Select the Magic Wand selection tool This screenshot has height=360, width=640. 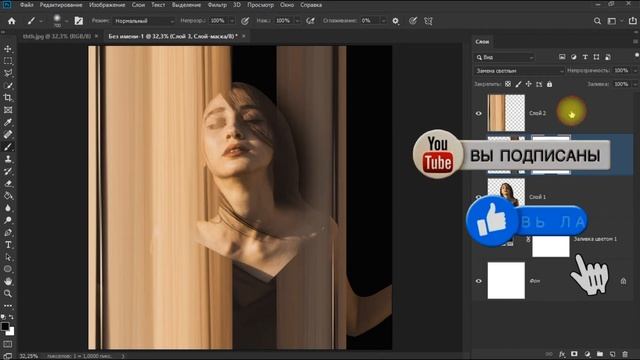click(x=8, y=85)
